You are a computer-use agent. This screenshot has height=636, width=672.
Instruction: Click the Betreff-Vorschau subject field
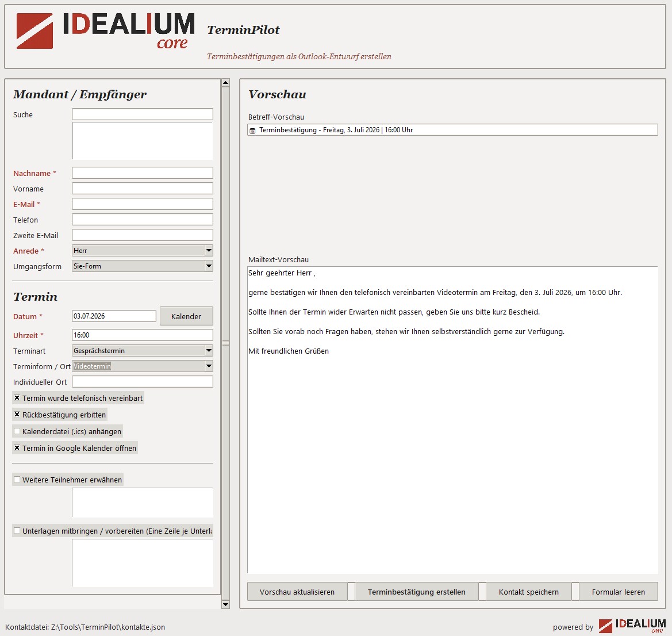tap(452, 130)
